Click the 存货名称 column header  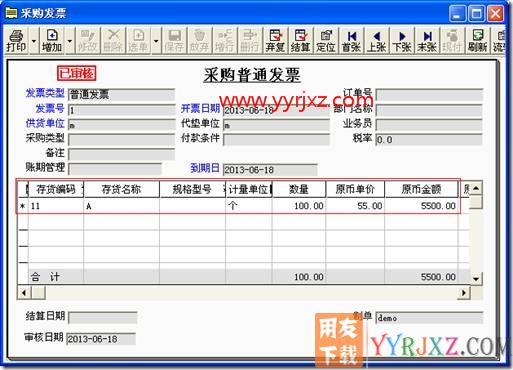[x=121, y=189]
